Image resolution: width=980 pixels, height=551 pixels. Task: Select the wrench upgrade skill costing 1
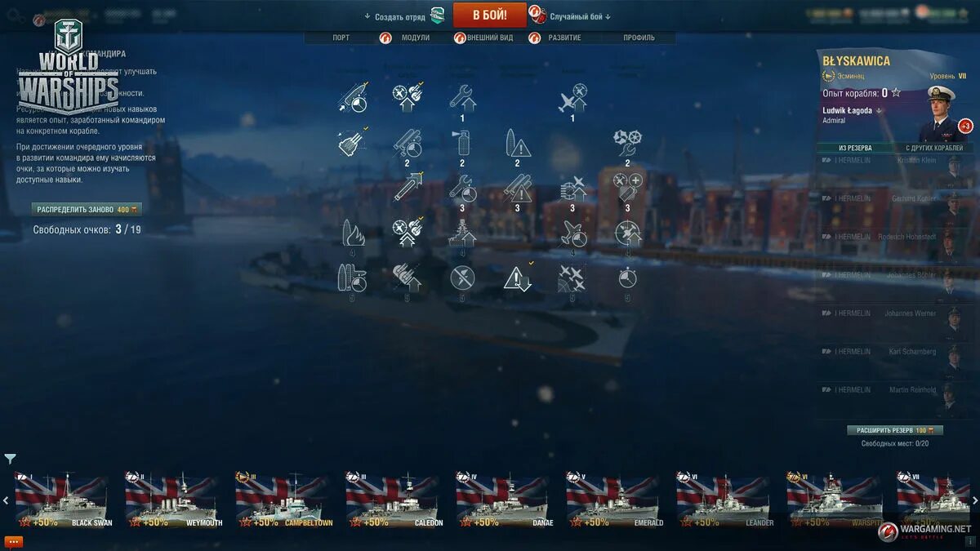462,98
